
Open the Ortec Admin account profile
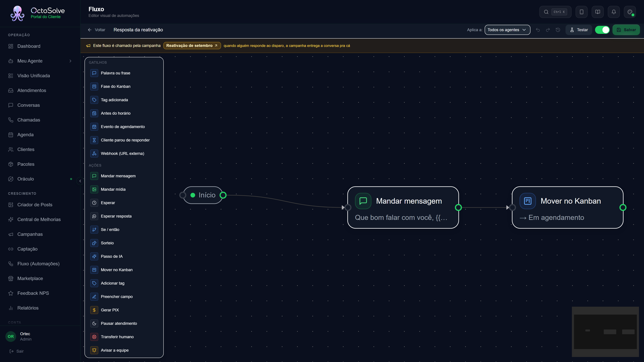[40, 336]
